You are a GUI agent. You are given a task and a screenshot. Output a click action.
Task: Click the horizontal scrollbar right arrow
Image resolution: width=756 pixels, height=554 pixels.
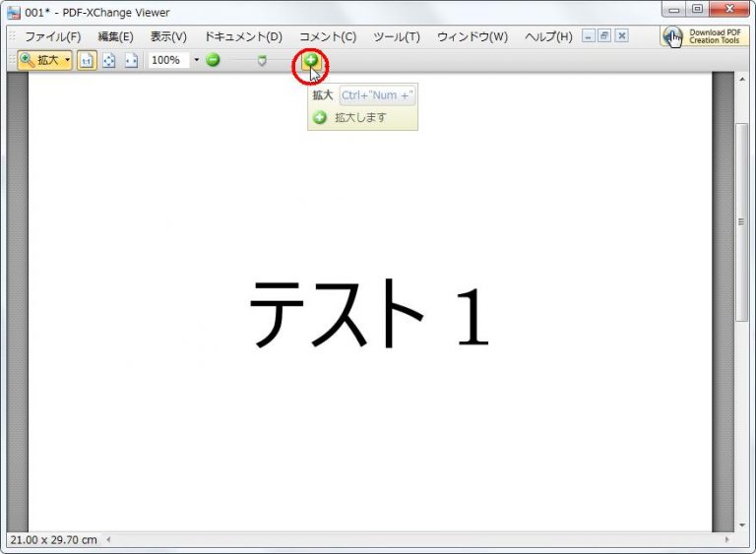(x=727, y=540)
